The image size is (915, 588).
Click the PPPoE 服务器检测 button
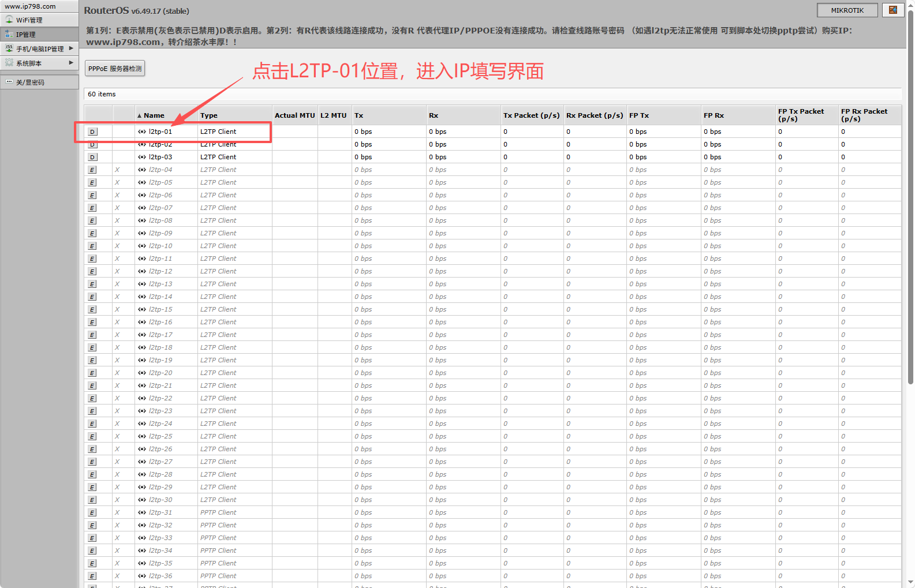(x=115, y=68)
